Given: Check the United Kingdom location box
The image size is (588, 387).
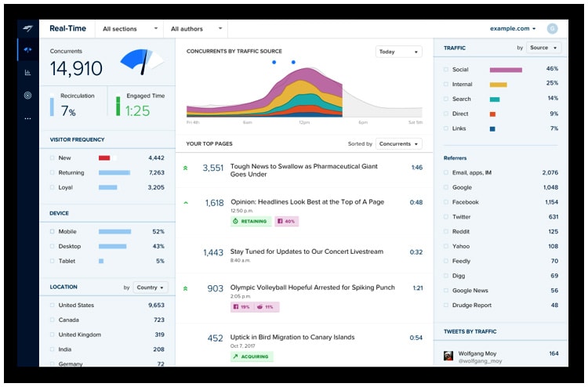Looking at the screenshot, I should coord(52,335).
